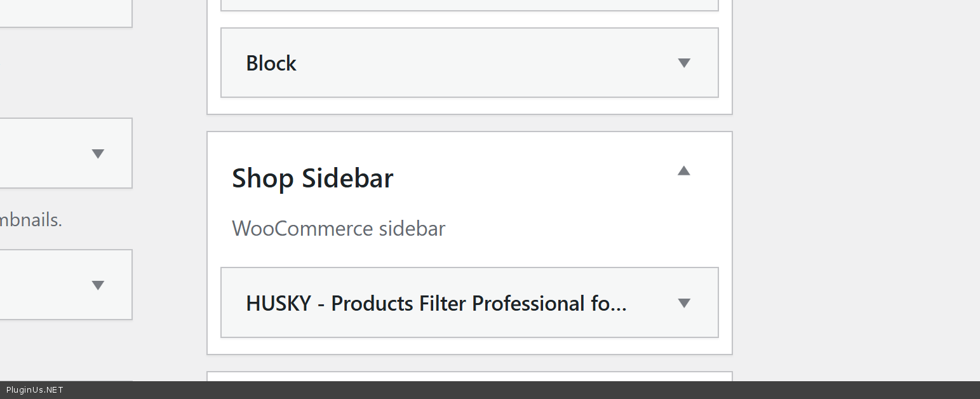Click the dark status bar at the bottom
This screenshot has height=399, width=980.
pyautogui.click(x=508, y=390)
